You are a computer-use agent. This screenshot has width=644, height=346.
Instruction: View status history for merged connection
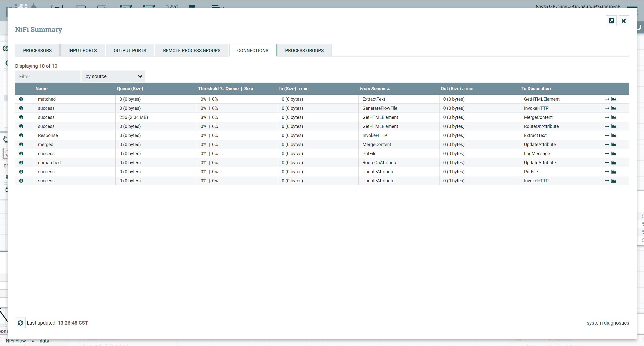point(614,145)
